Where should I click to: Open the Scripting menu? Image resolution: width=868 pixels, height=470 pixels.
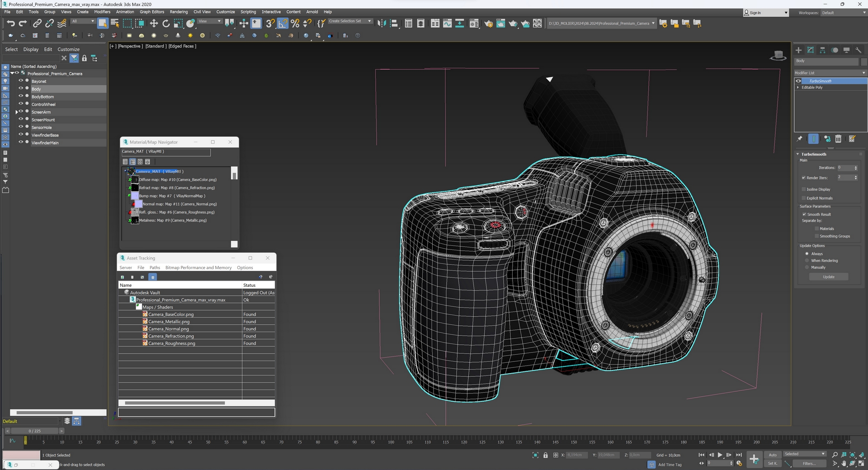[248, 12]
